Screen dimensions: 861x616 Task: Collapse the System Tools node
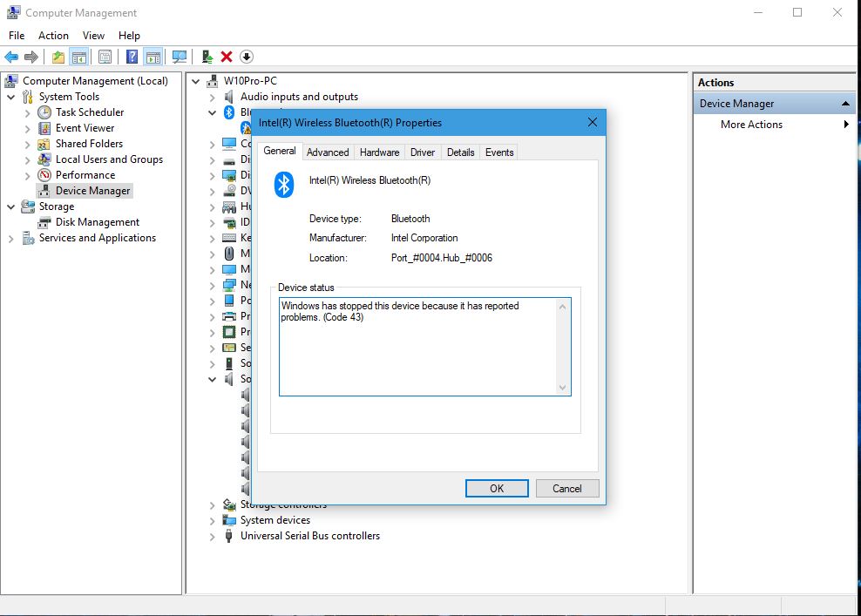click(11, 98)
